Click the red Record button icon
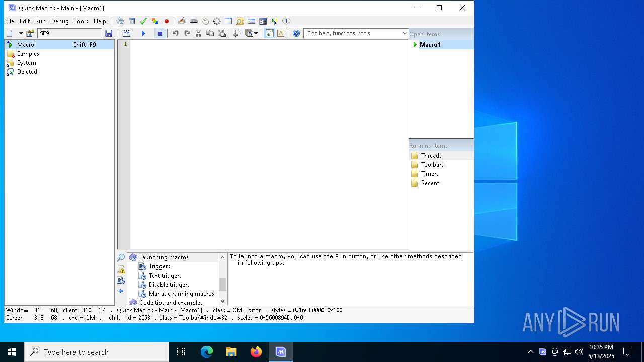Image resolution: width=644 pixels, height=362 pixels. (167, 21)
